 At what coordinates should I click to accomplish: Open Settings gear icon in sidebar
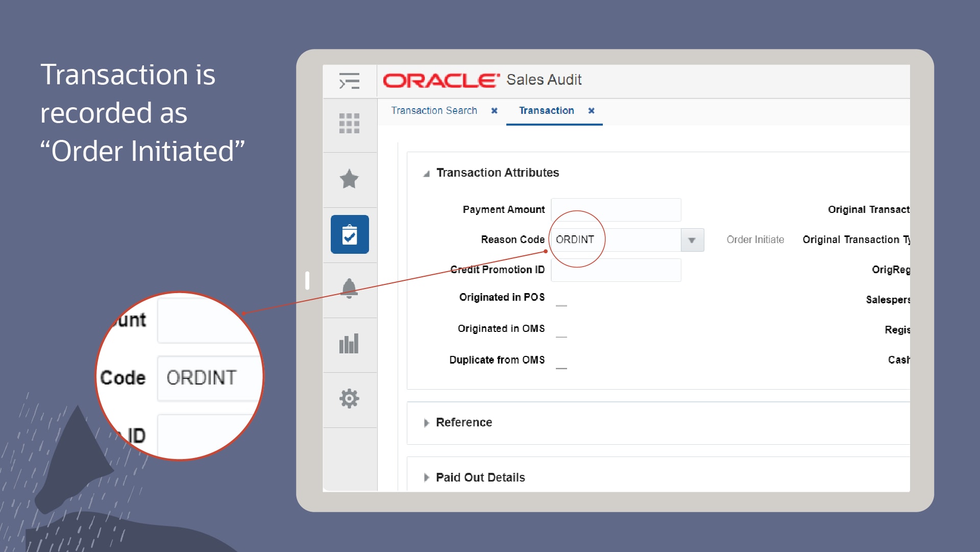tap(349, 399)
